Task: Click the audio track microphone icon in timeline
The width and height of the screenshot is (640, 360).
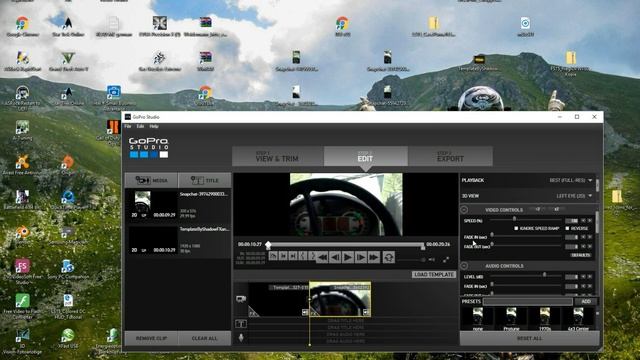Action: click(241, 338)
